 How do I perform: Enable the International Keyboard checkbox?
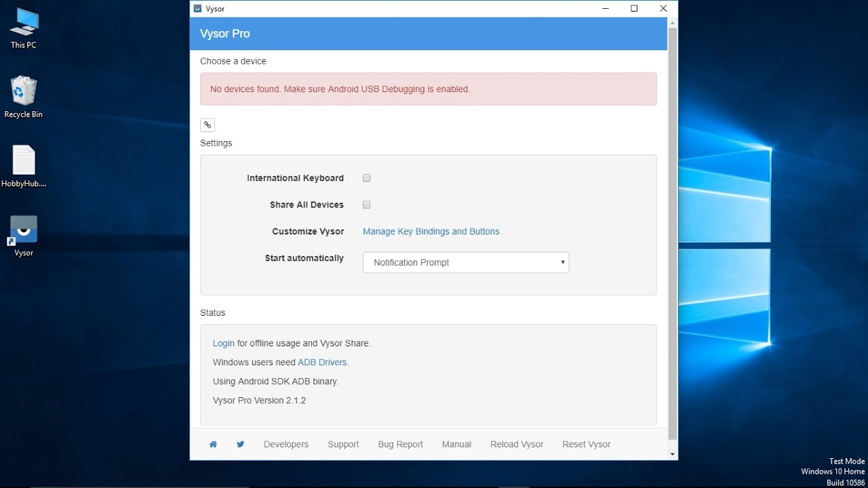coord(367,178)
